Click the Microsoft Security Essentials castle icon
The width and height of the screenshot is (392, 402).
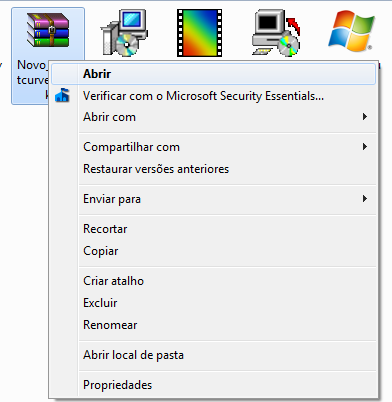coord(62,95)
